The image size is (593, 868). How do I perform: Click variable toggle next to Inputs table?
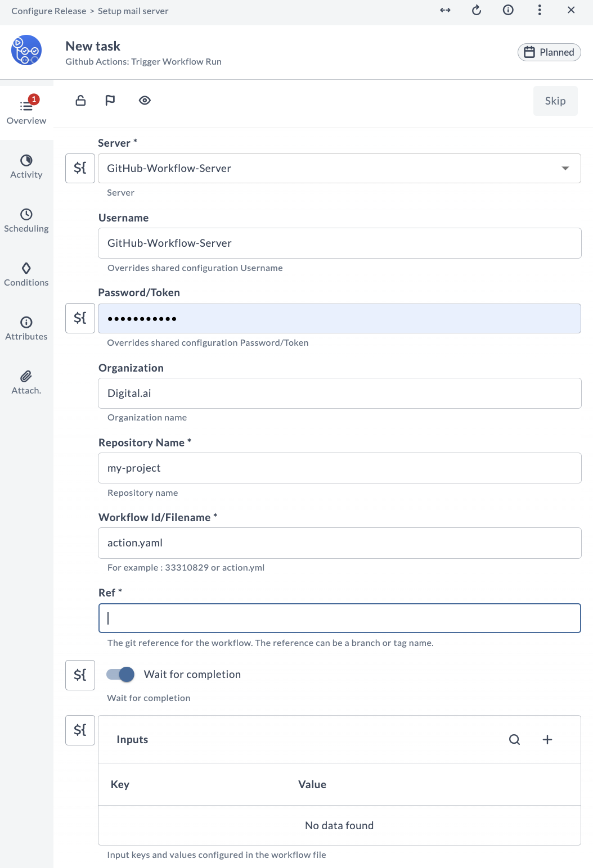(x=80, y=730)
